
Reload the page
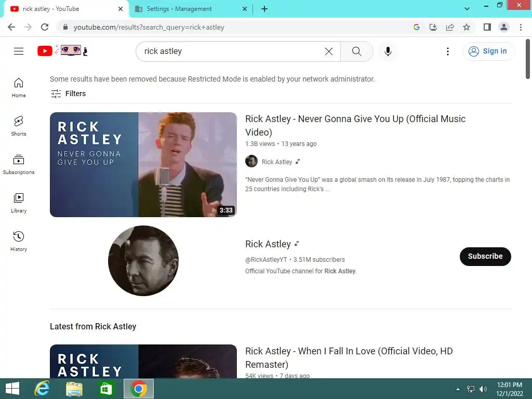pos(45,27)
